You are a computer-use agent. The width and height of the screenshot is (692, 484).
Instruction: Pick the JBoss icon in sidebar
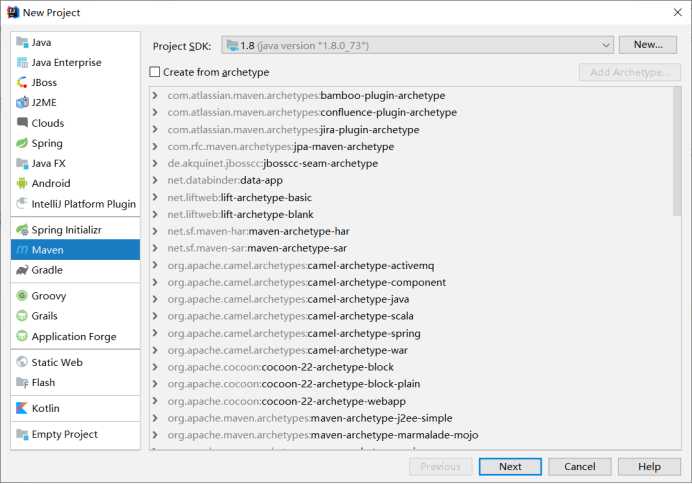(x=22, y=83)
